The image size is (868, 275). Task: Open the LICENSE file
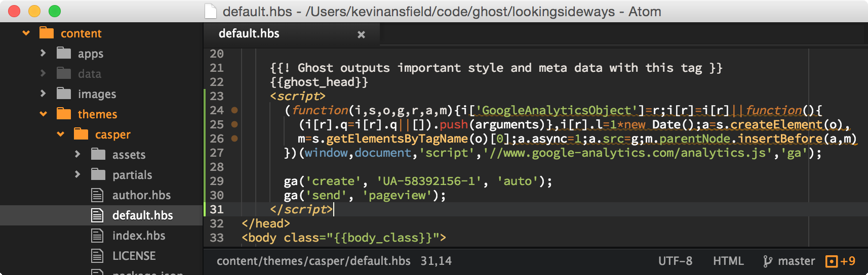coord(134,256)
